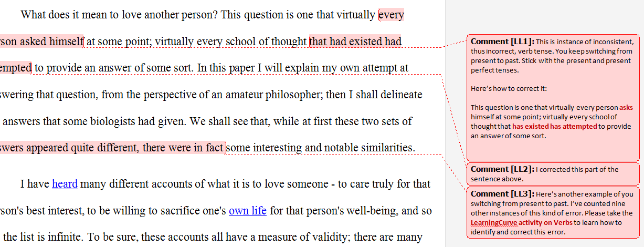Viewport: 644px width, 247px height.
Task: Select the Comment [LL2] balloon
Action: coord(553,173)
